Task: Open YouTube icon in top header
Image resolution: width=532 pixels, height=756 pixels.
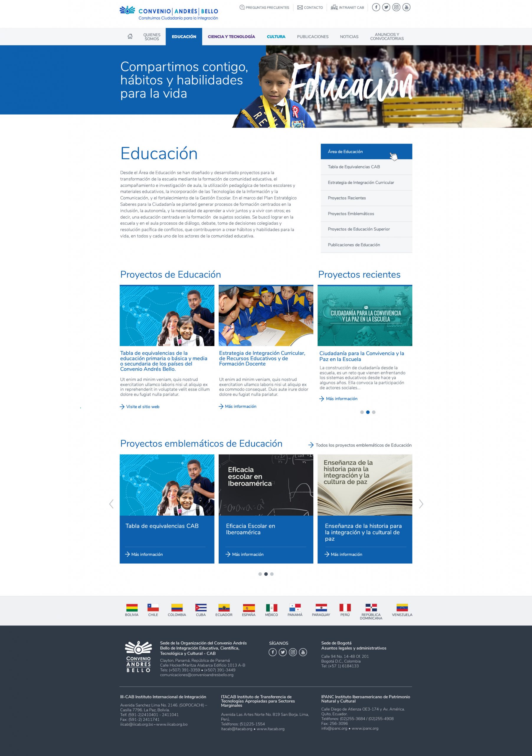Action: coord(406,7)
